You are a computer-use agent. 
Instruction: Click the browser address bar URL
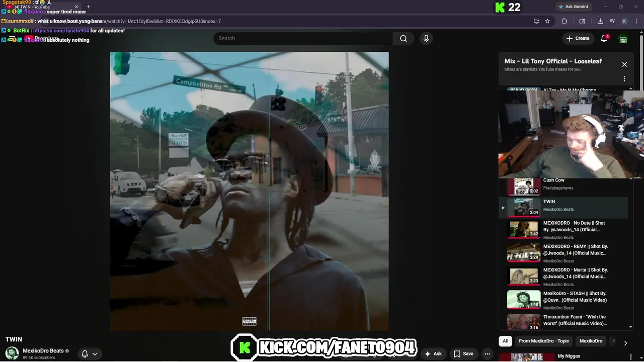pos(161,21)
